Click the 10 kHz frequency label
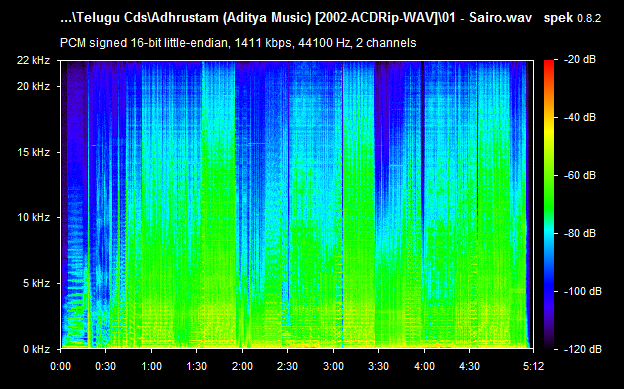624x389 pixels. click(33, 217)
